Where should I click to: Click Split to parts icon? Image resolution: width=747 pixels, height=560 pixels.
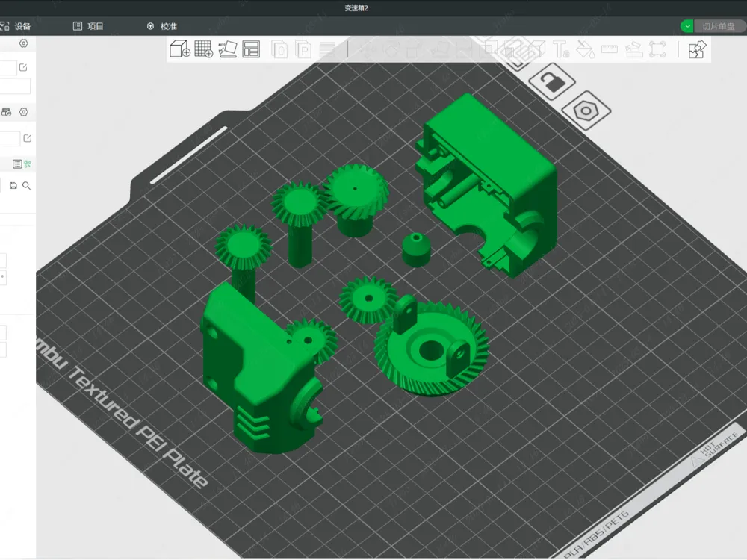(x=303, y=49)
